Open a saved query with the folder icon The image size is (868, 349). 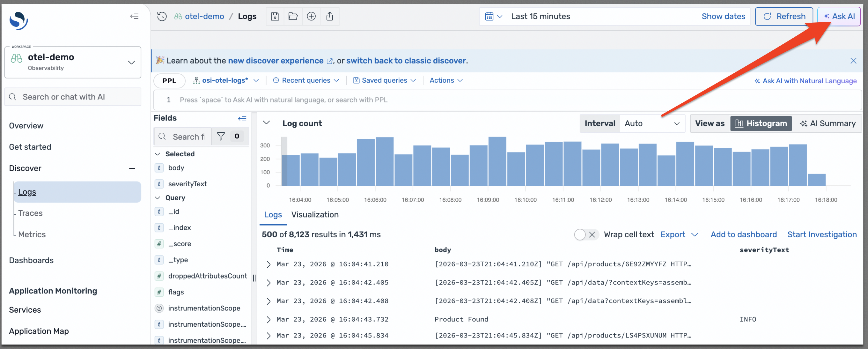[x=293, y=16]
